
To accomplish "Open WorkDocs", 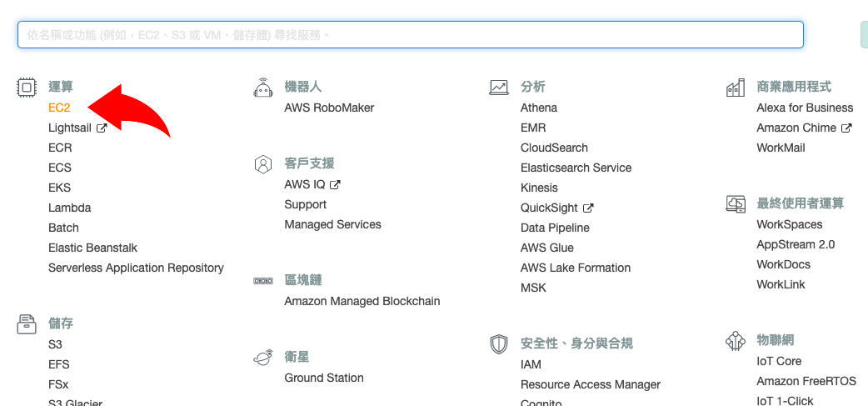I will [x=783, y=264].
